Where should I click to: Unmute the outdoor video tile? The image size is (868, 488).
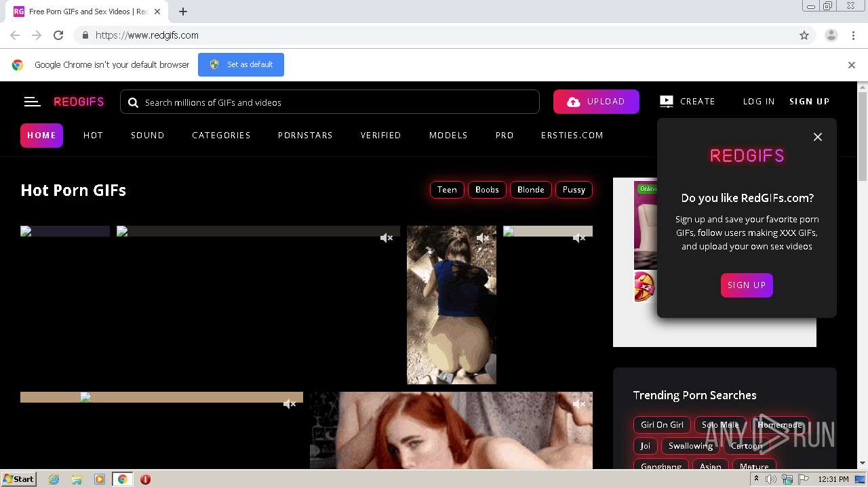(483, 238)
